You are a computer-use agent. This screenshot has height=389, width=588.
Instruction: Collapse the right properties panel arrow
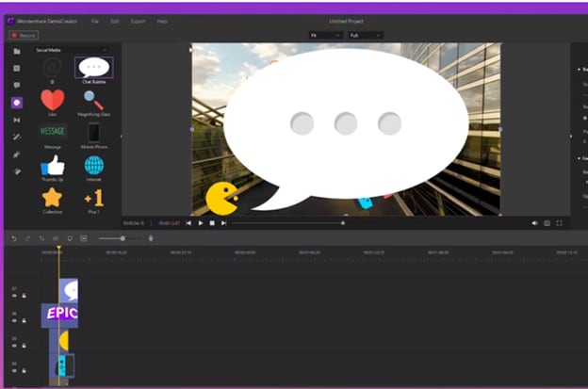(x=571, y=137)
